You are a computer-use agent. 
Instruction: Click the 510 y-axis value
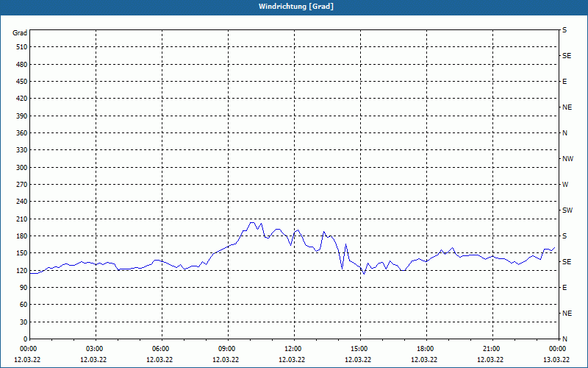click(22, 47)
